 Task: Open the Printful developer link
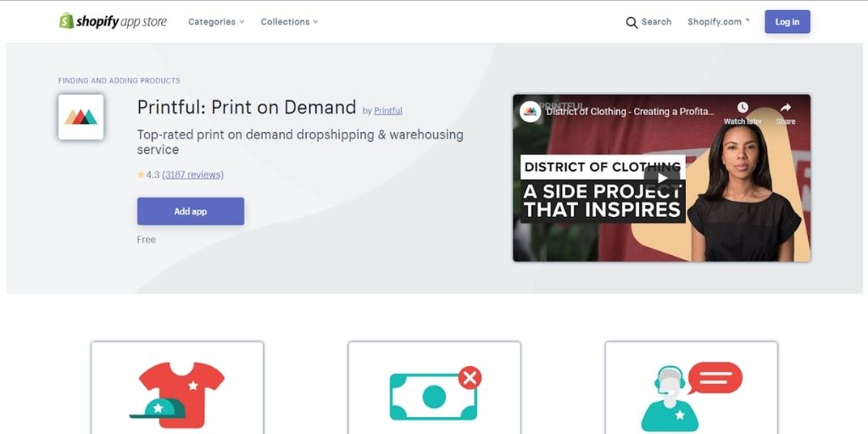tap(388, 111)
